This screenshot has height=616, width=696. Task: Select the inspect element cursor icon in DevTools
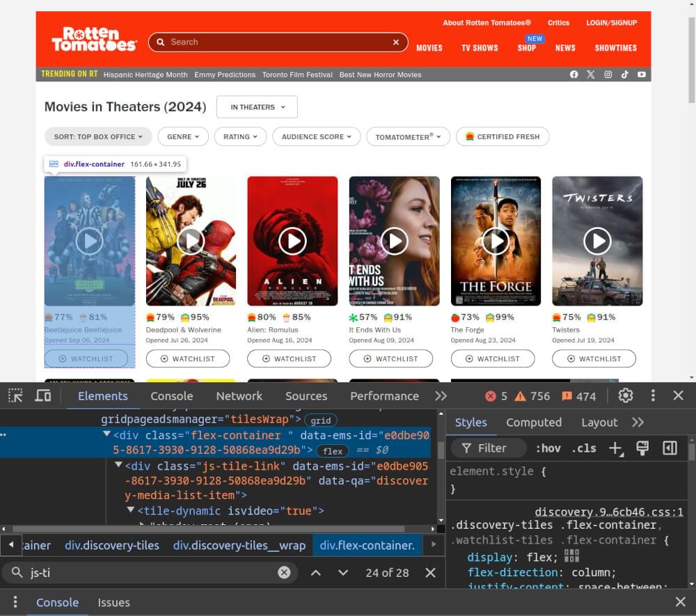15,395
